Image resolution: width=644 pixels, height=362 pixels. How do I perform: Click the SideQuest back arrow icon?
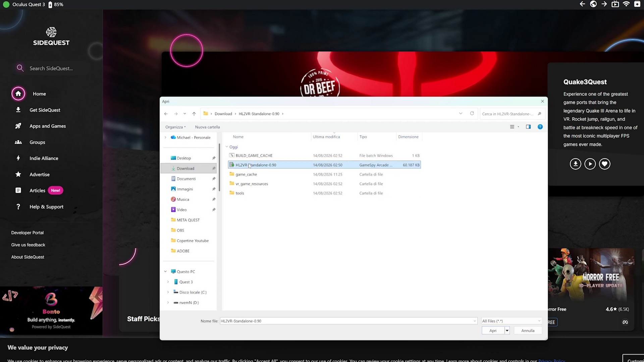point(582,4)
